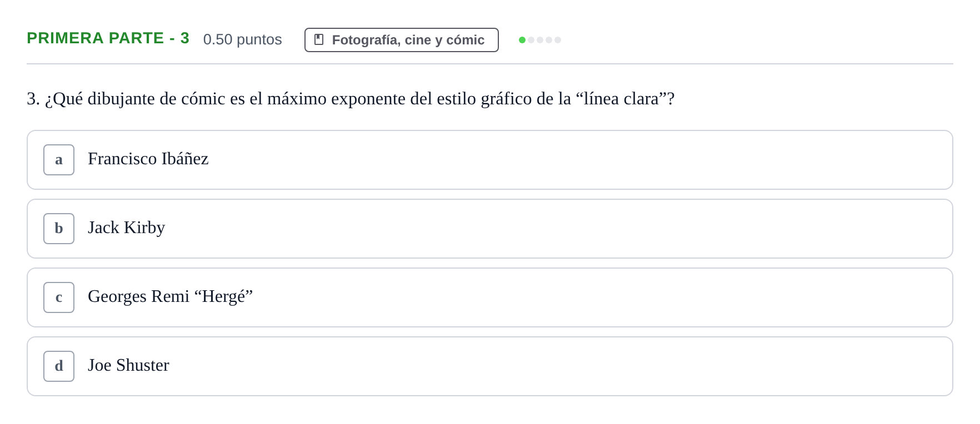The image size is (980, 424).
Task: Choose answer Francisco Ibáñez
Action: [148, 159]
